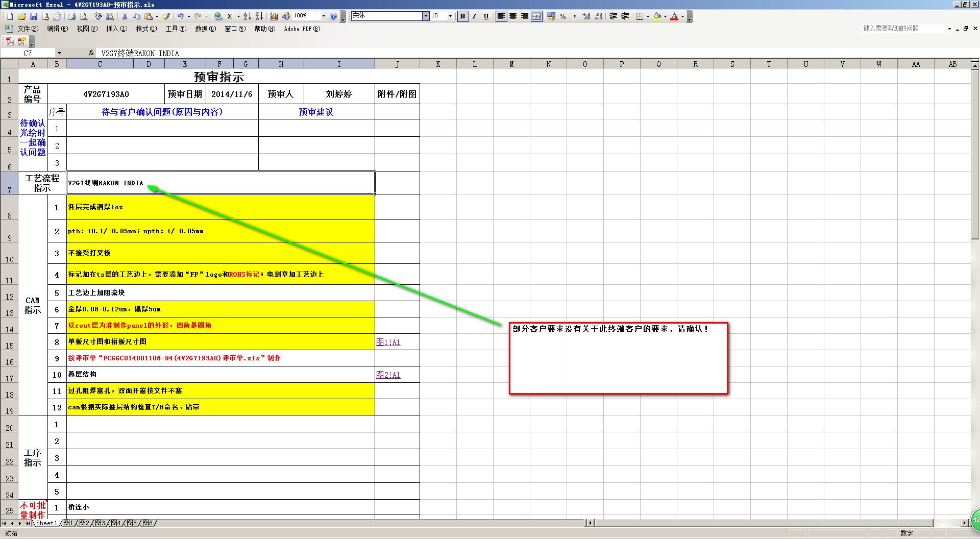Click the help question input box
The height and width of the screenshot is (539, 980).
[x=903, y=29]
